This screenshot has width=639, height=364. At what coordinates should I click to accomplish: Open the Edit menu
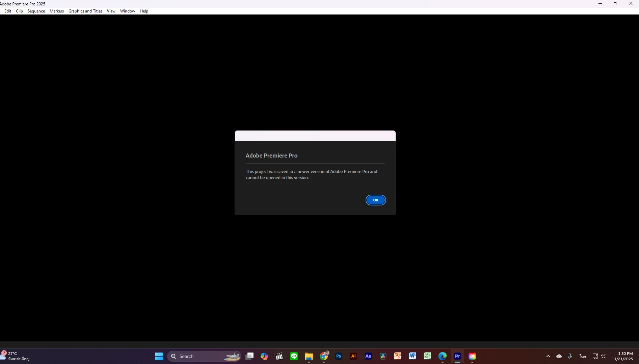pyautogui.click(x=8, y=11)
